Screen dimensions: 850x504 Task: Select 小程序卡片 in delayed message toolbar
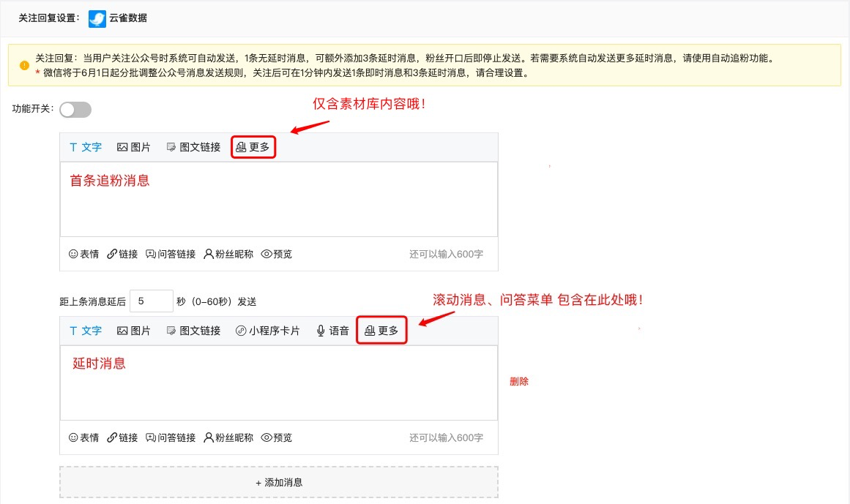268,331
